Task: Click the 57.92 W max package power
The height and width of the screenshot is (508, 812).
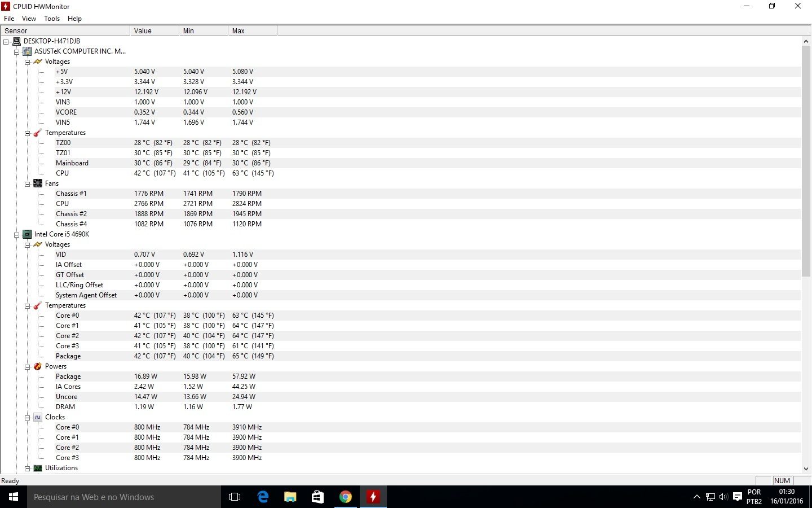Action: coord(244,376)
